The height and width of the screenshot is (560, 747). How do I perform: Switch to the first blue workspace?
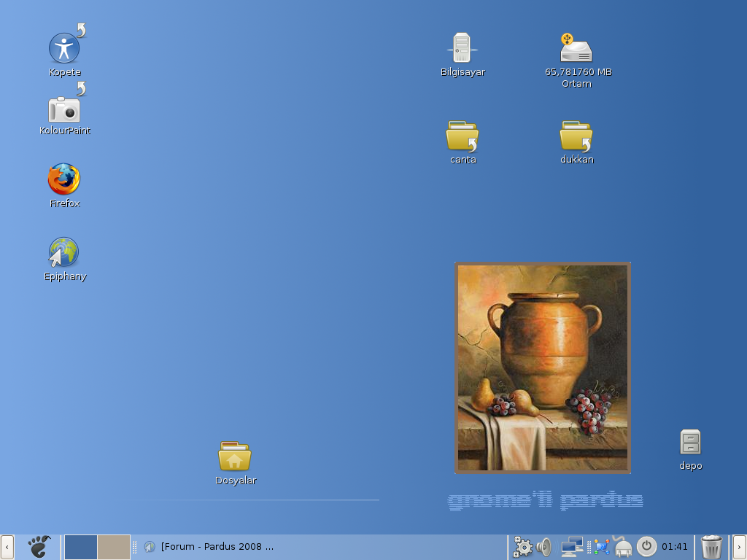click(80, 547)
